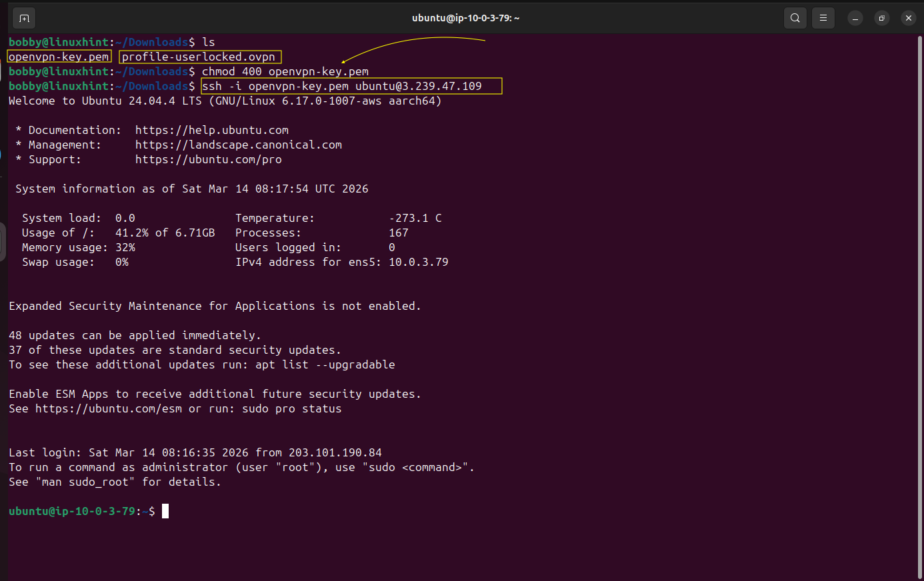Click the openvpn-key.pem filename in ls output

tap(59, 57)
